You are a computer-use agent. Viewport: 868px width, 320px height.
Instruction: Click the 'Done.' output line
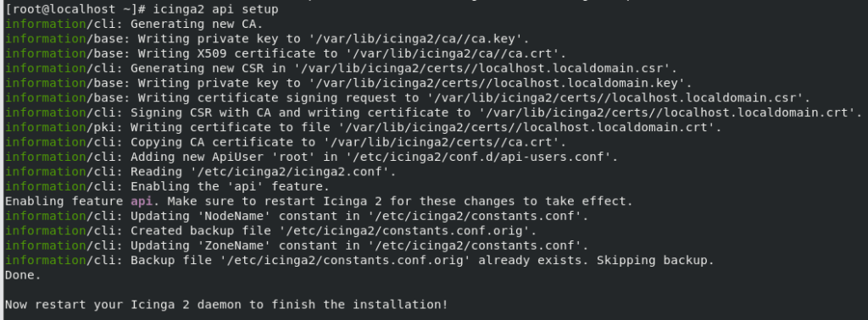23,274
